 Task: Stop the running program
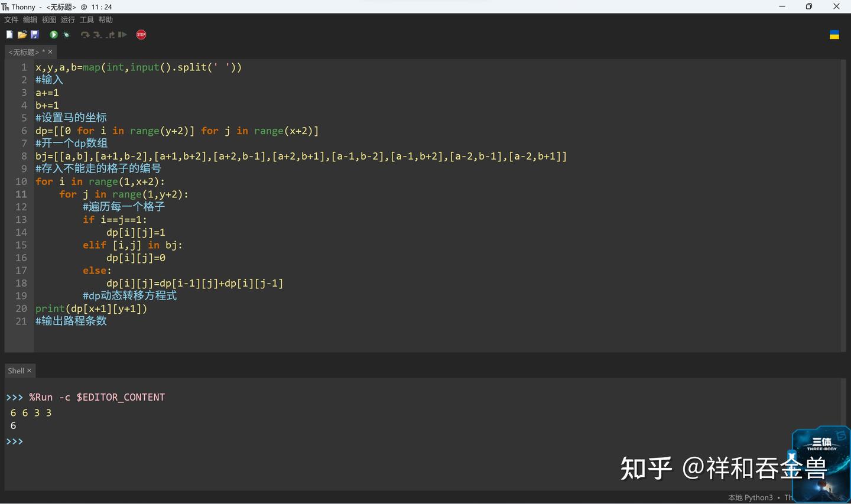point(141,34)
